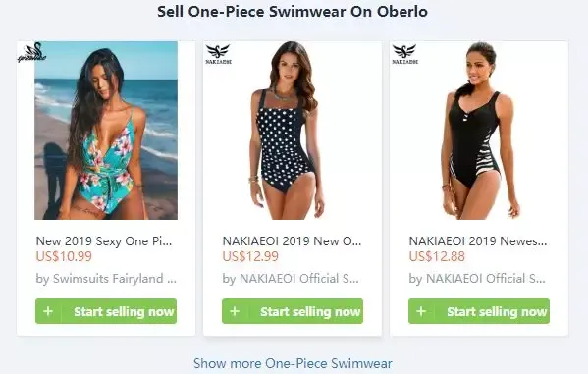Click plus icon on US$10.99 swimsuit button

(48, 311)
